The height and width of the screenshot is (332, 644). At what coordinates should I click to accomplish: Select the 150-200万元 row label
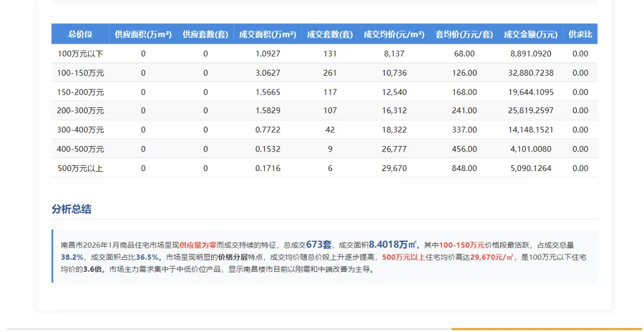(x=80, y=92)
